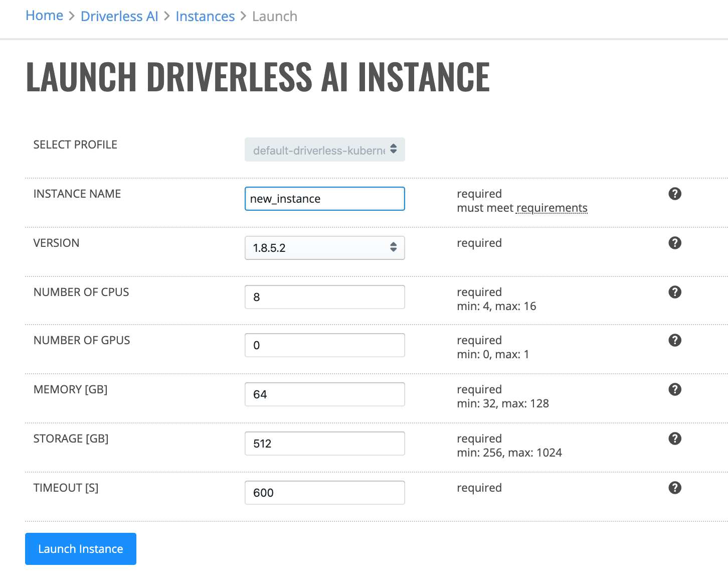Show help for Number of CPUs
This screenshot has width=728, height=585.
675,292
